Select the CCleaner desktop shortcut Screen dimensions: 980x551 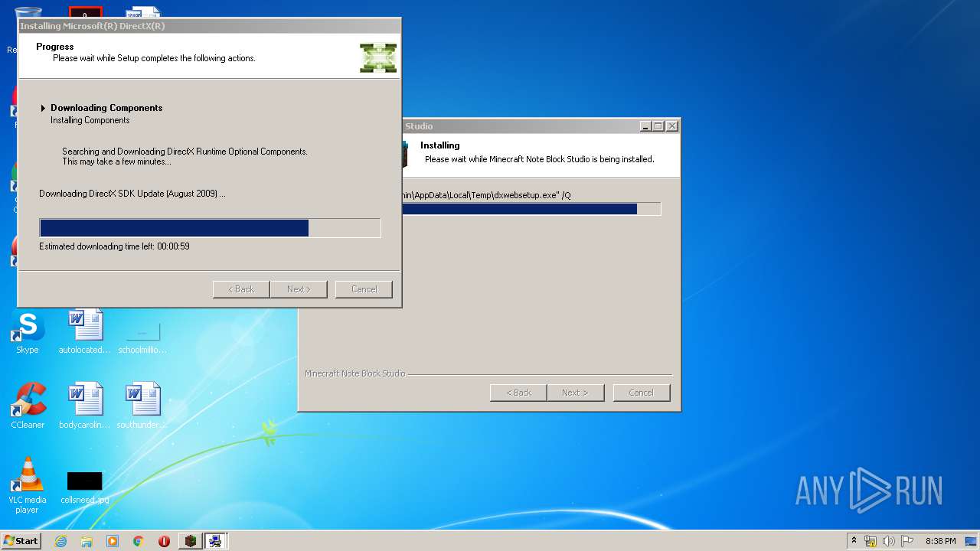click(x=28, y=406)
